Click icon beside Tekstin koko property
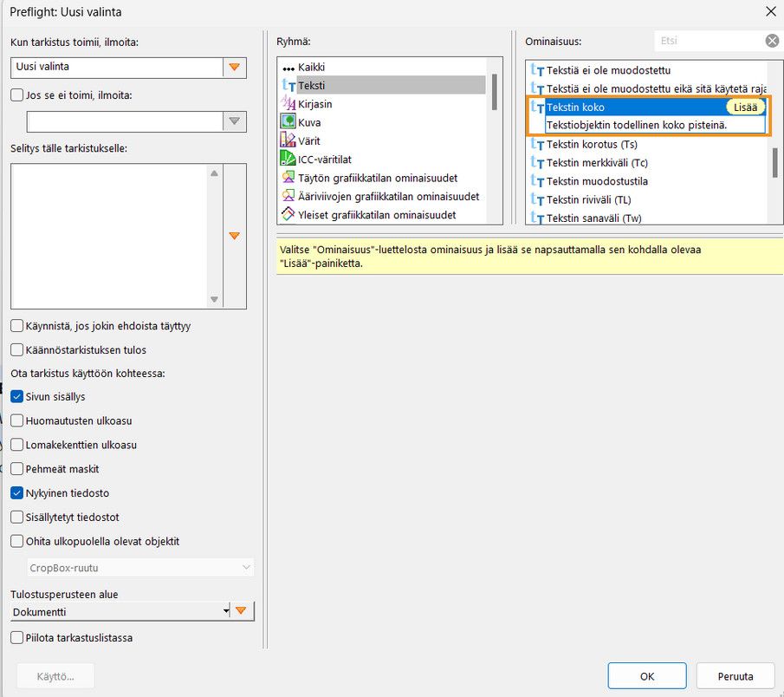784x697 pixels. tap(537, 107)
